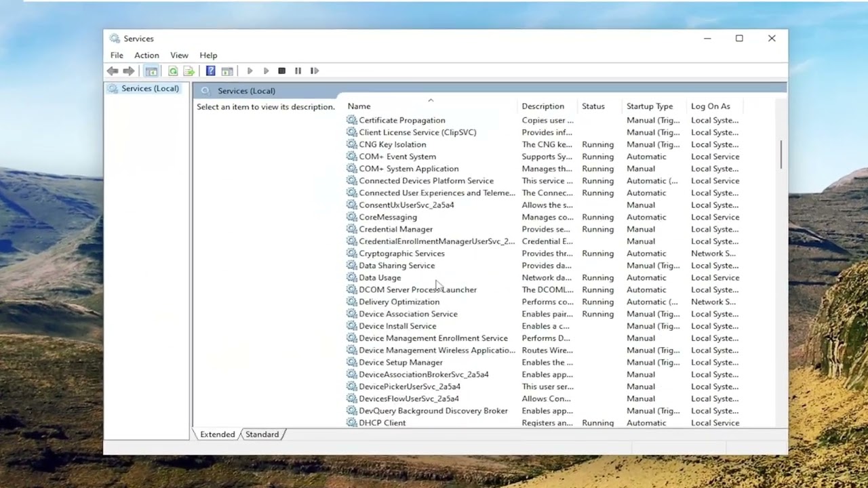This screenshot has height=488, width=868.
Task: Switch to the Extended tab
Action: tap(218, 434)
